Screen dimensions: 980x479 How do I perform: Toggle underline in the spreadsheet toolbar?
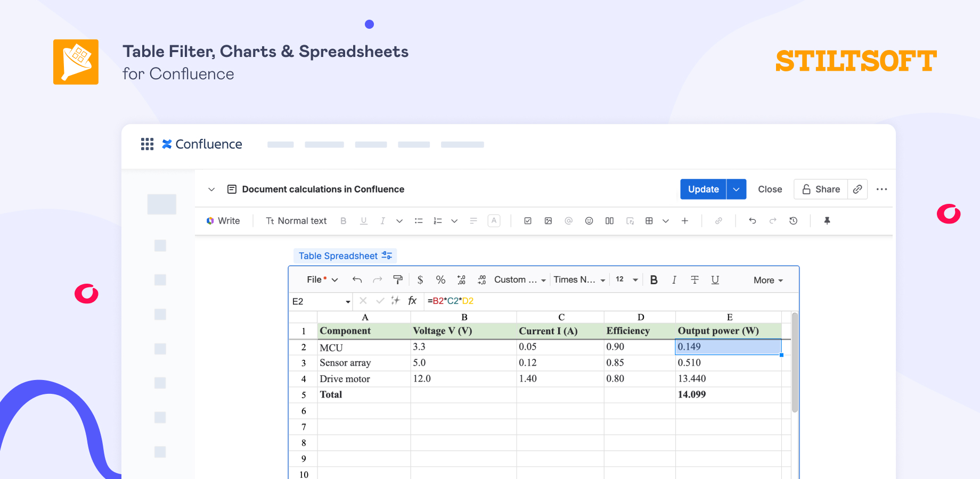pyautogui.click(x=715, y=280)
